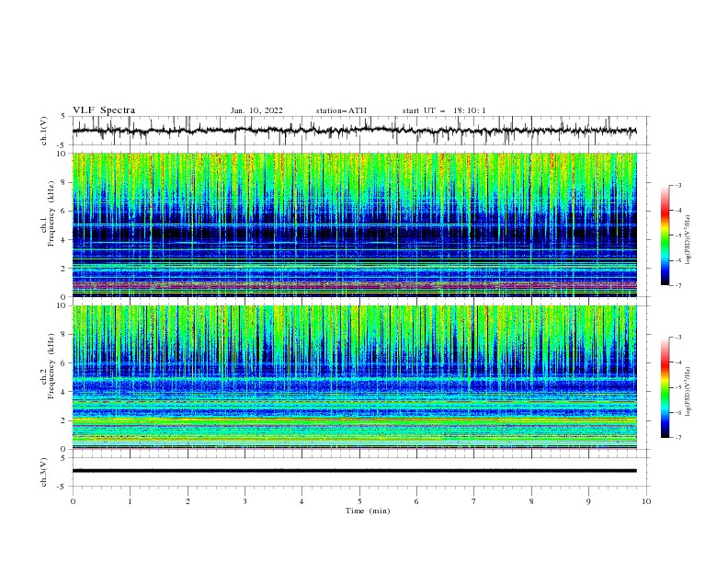
Task: Click the "ch.3(V)" axis label
Action: (44, 472)
